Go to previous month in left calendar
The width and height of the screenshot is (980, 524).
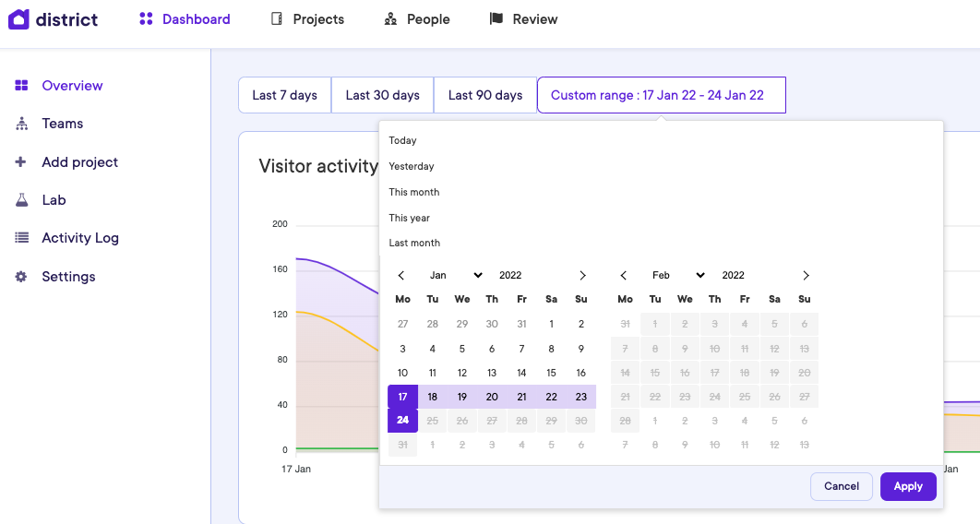(401, 275)
